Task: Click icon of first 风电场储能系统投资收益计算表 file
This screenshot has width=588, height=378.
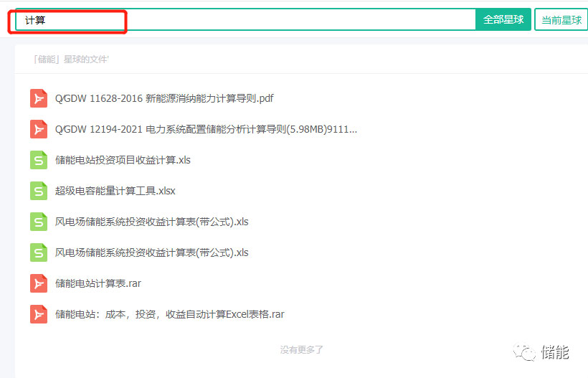Action: 39,222
